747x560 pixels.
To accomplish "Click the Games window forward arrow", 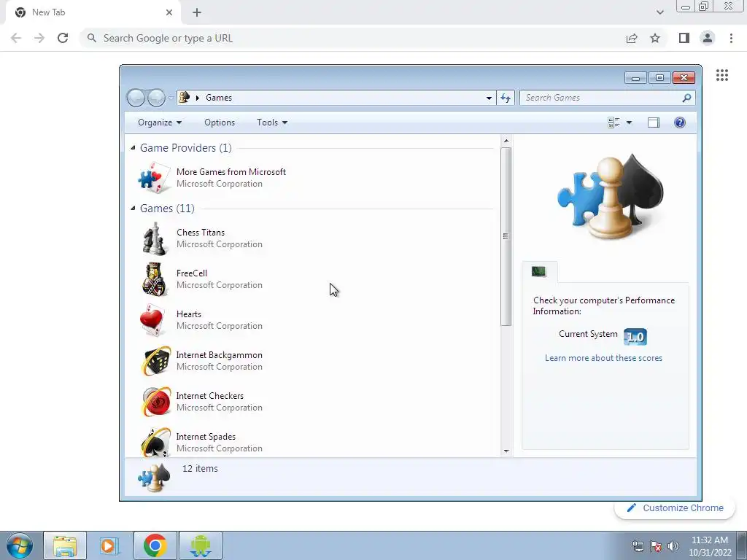I will pos(156,98).
